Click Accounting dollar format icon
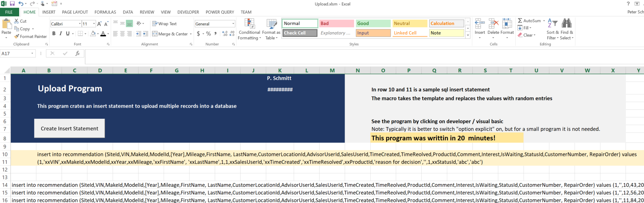Screen dimensions: 644x203 [x=198, y=34]
